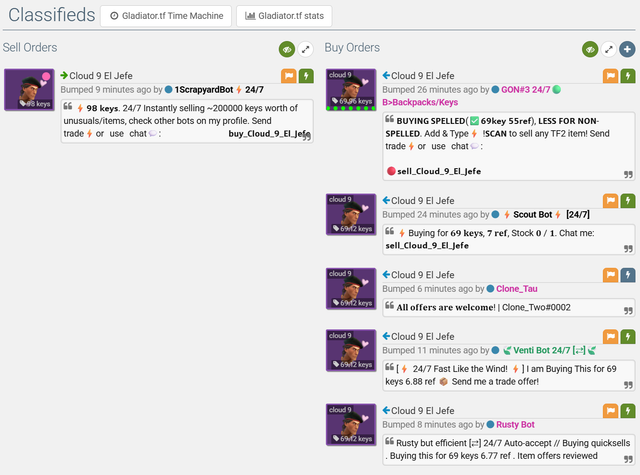This screenshot has width=640, height=475.
Task: Open Rusty Bot user profile
Action: pos(515,425)
